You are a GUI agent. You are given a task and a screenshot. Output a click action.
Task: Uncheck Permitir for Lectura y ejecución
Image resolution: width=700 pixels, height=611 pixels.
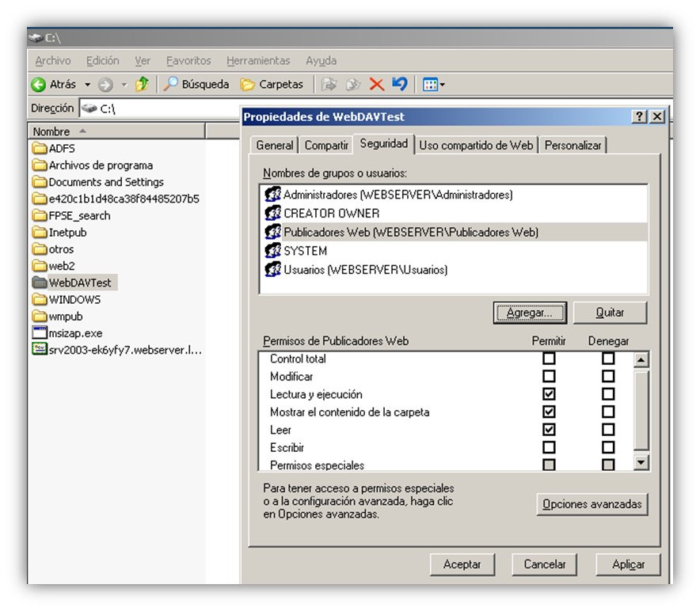tap(549, 394)
